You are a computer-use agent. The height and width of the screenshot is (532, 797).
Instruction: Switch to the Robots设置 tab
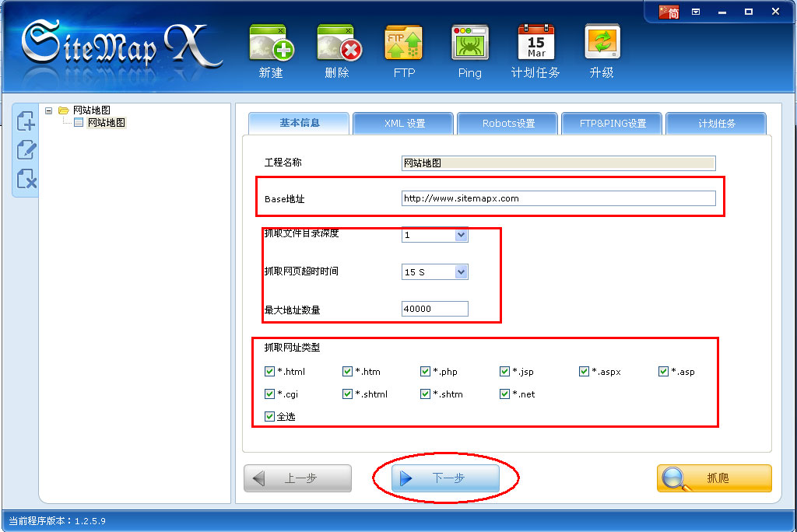508,124
